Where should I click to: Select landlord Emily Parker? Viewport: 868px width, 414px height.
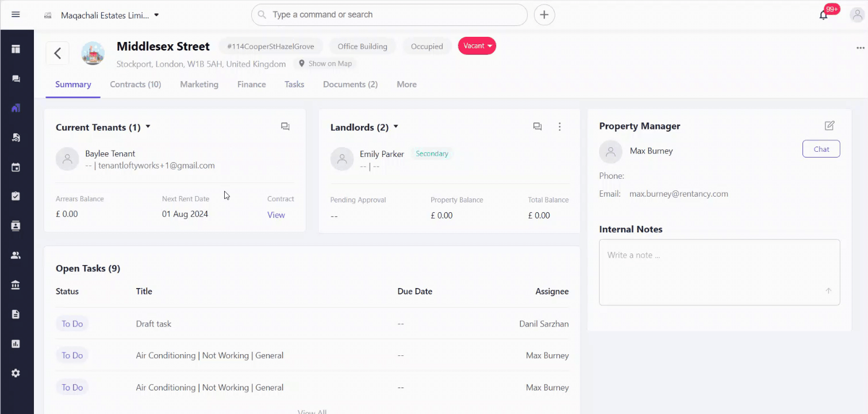coord(382,154)
